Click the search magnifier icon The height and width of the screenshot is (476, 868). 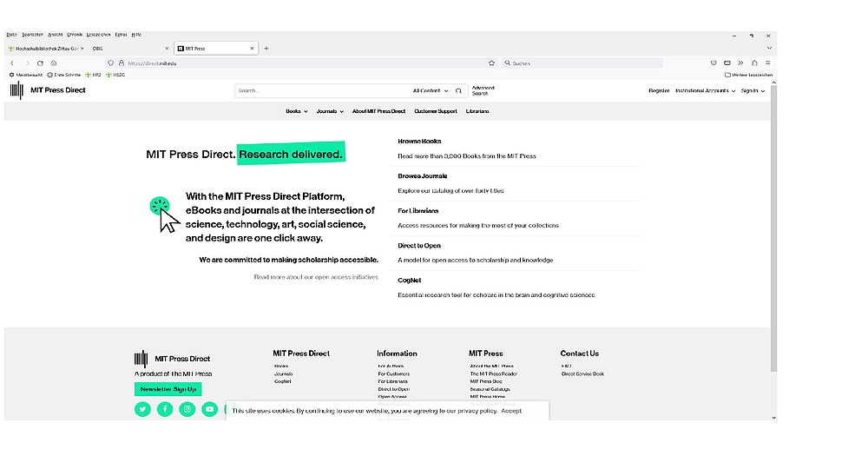tap(458, 90)
